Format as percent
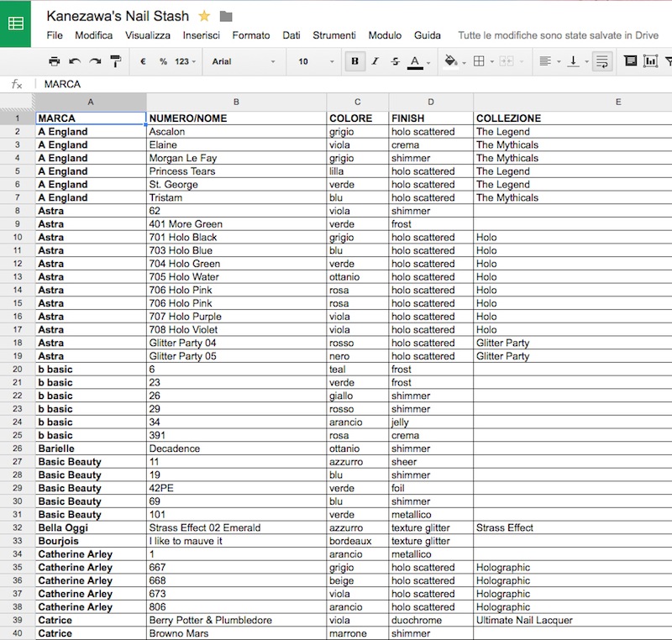Image resolution: width=672 pixels, height=640 pixels. point(163,61)
